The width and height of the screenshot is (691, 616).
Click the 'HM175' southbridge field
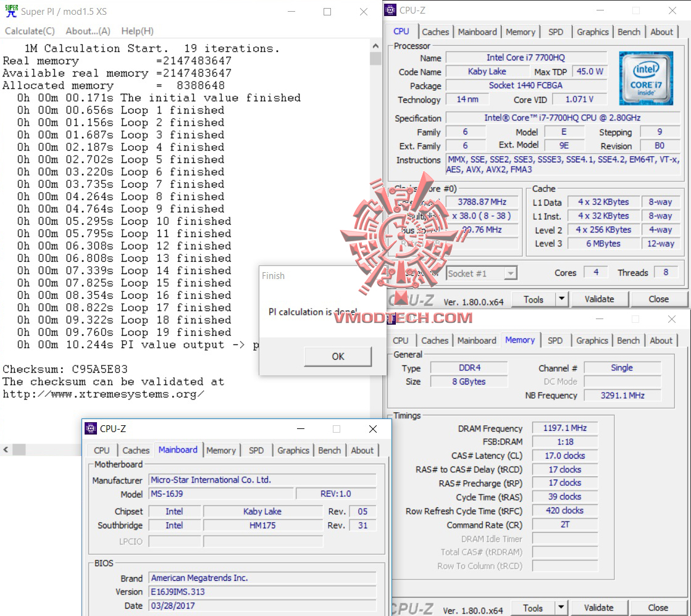262,525
